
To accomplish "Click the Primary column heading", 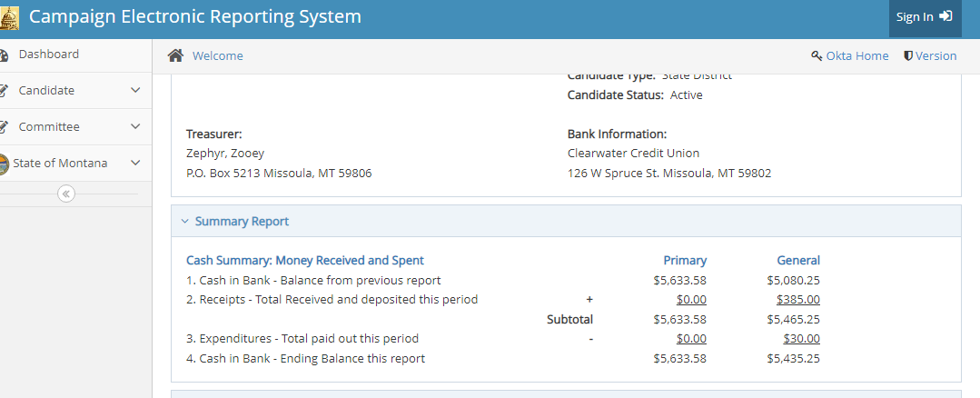I will (x=685, y=261).
